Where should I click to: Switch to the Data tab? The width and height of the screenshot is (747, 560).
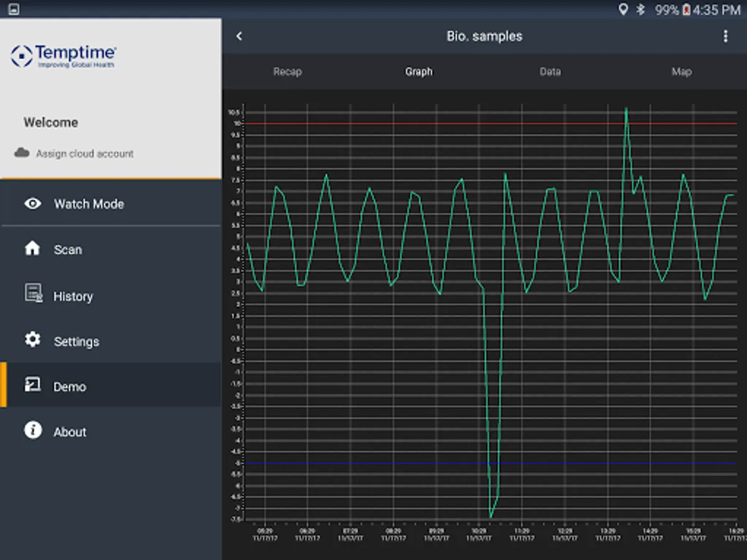pos(550,72)
